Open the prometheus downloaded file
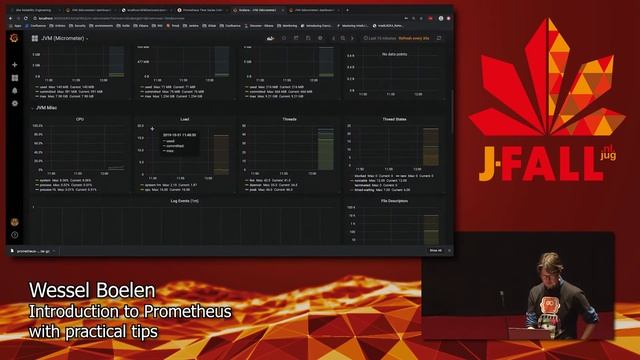The width and height of the screenshot is (640, 360). coord(31,251)
